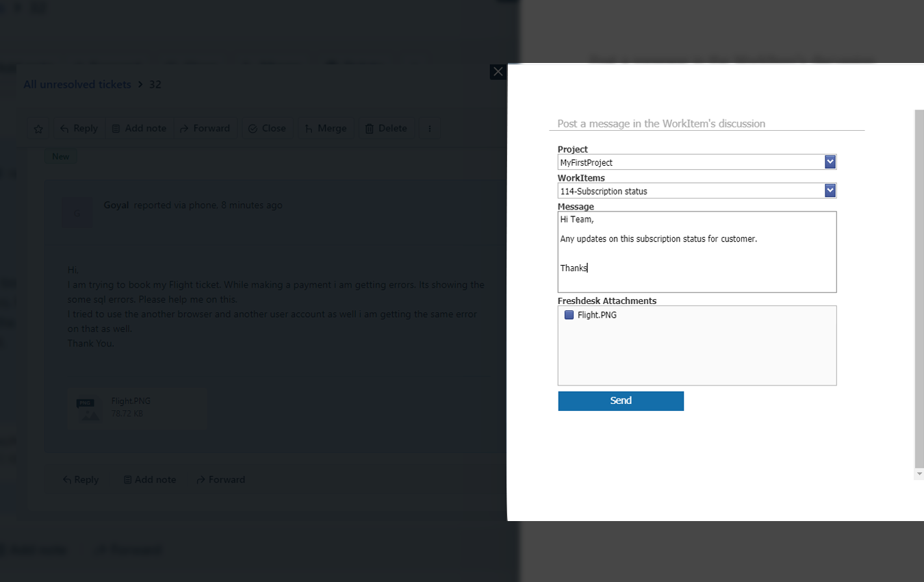Click Reply below the ticket message
Image resolution: width=924 pixels, height=582 pixels.
click(81, 479)
